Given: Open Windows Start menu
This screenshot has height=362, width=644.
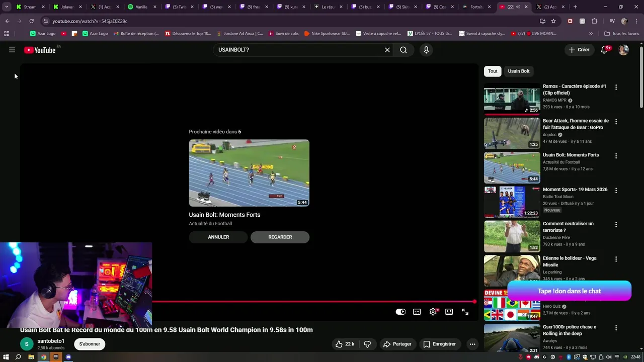Looking at the screenshot, I should pyautogui.click(x=6, y=357).
